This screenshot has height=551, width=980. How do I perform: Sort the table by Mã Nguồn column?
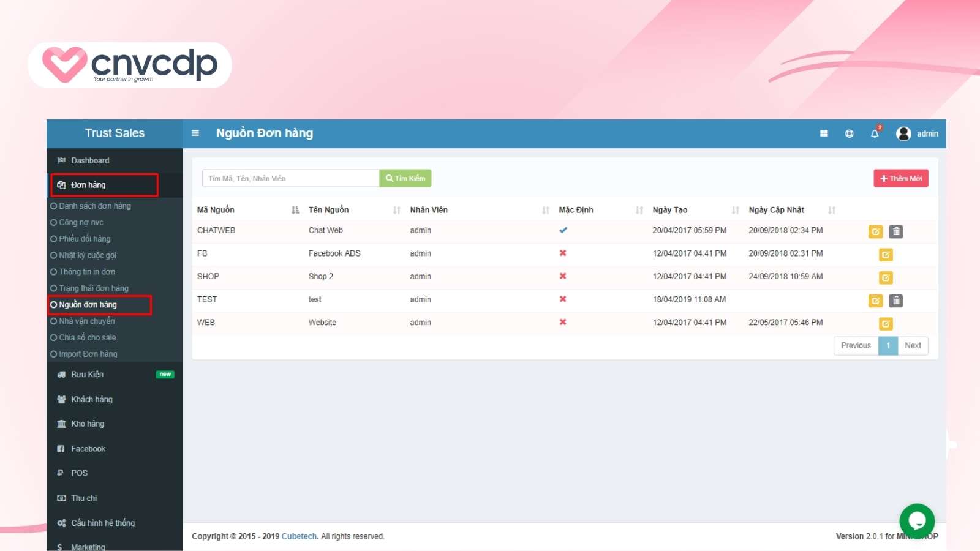(215, 209)
